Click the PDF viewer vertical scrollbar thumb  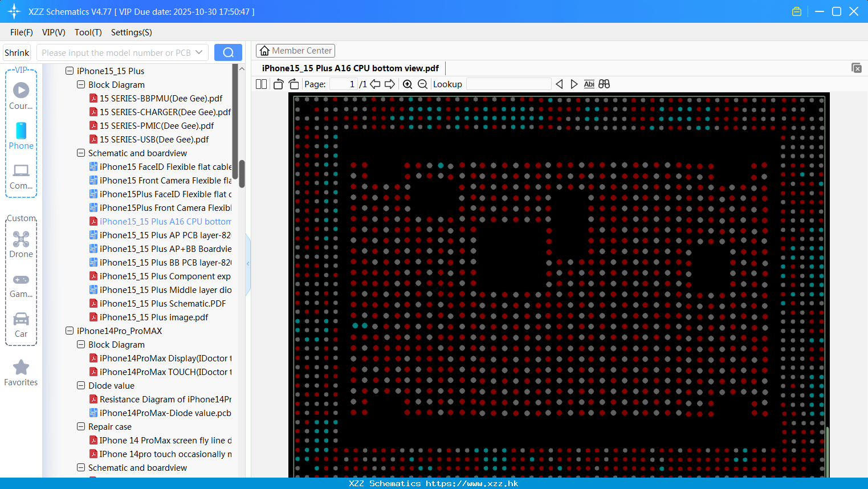pyautogui.click(x=828, y=453)
